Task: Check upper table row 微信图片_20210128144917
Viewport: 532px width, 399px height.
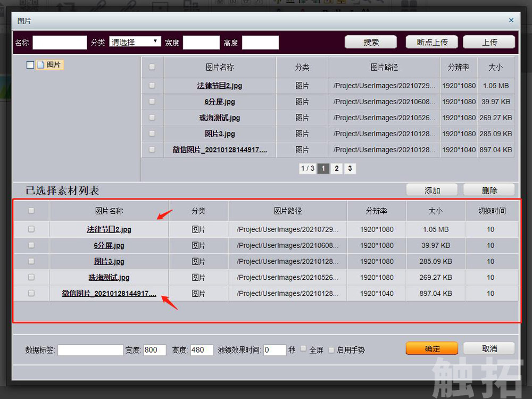Action: pyautogui.click(x=152, y=149)
